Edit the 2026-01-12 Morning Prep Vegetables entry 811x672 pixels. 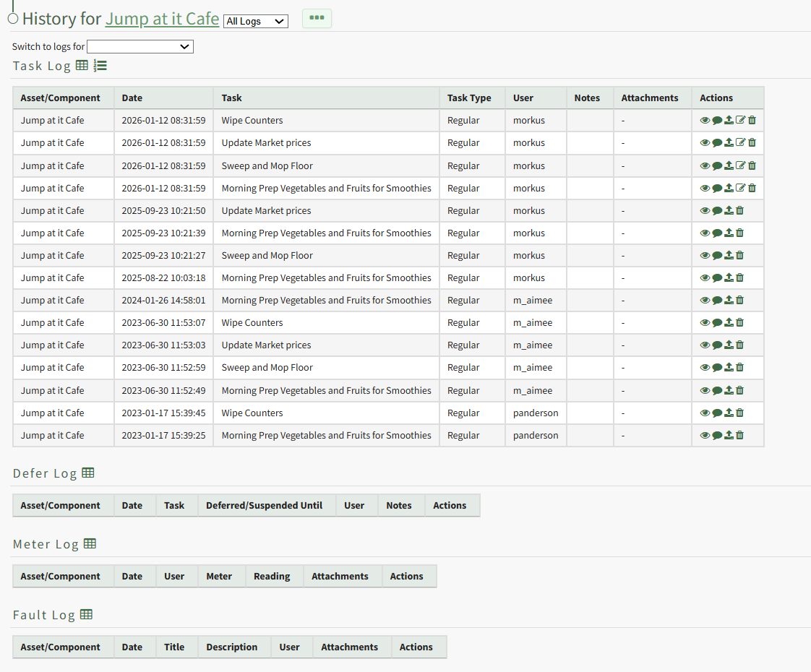[740, 188]
